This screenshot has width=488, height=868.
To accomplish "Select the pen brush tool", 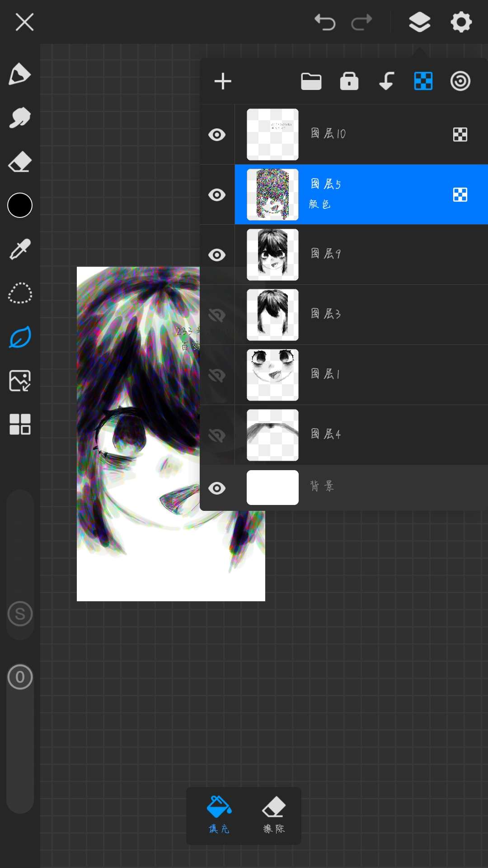I will click(x=20, y=74).
